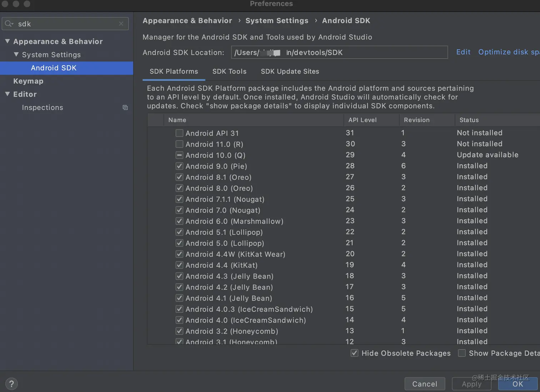
Task: Click the search magnifier icon
Action: coord(9,24)
